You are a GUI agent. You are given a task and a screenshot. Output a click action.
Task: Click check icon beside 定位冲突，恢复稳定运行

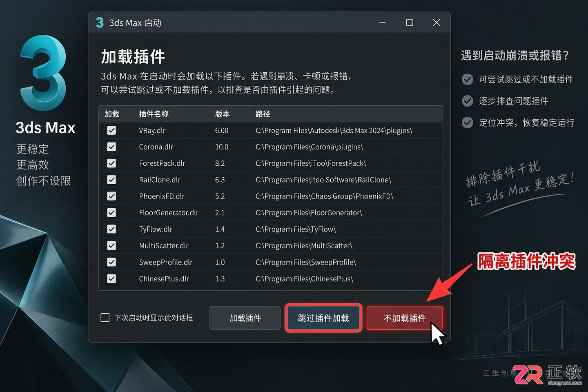pos(468,122)
